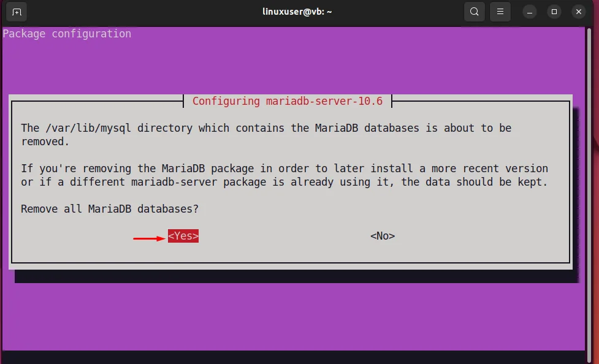Click the 'Configuring mariadb-server-10.6' dialog title
Image resolution: width=599 pixels, height=364 pixels.
[288, 101]
